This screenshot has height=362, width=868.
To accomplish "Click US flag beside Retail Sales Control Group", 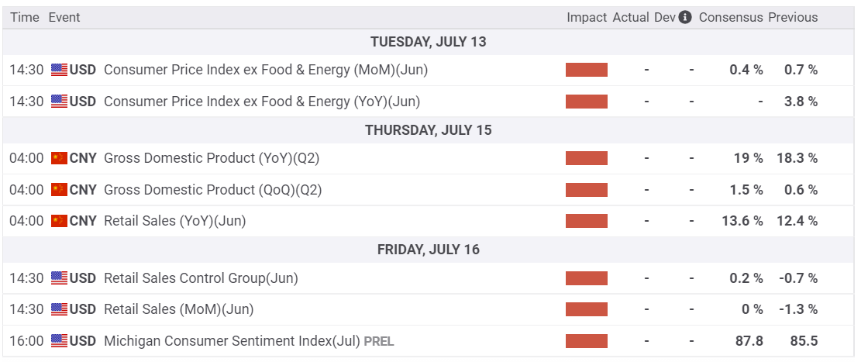I will (x=59, y=278).
